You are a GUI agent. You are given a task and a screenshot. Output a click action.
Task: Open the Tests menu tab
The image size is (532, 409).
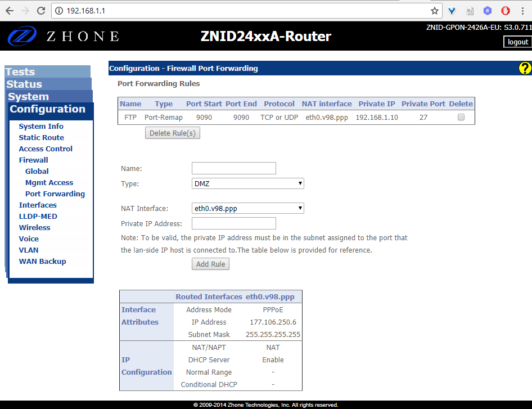pos(47,71)
